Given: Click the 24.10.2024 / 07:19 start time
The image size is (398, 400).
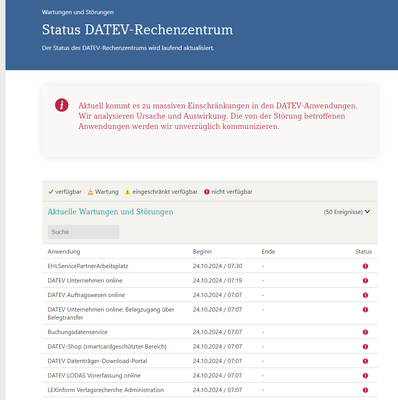Looking at the screenshot, I should (x=217, y=281).
